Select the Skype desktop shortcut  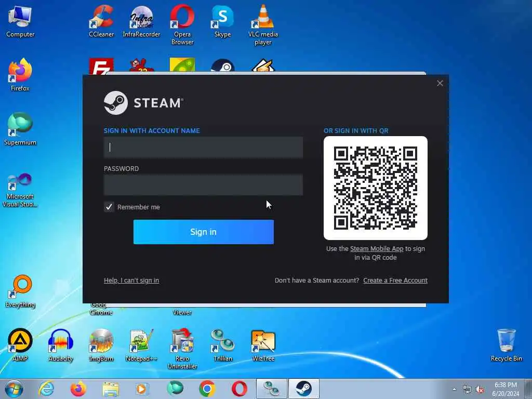[x=222, y=21]
